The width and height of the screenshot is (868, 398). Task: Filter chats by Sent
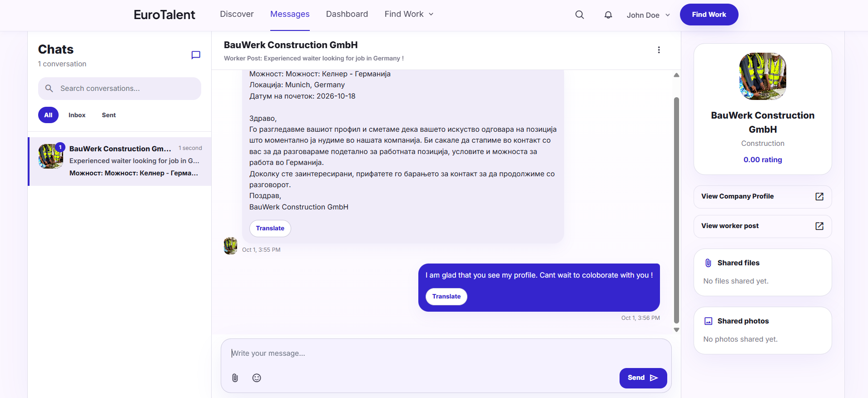(x=109, y=115)
